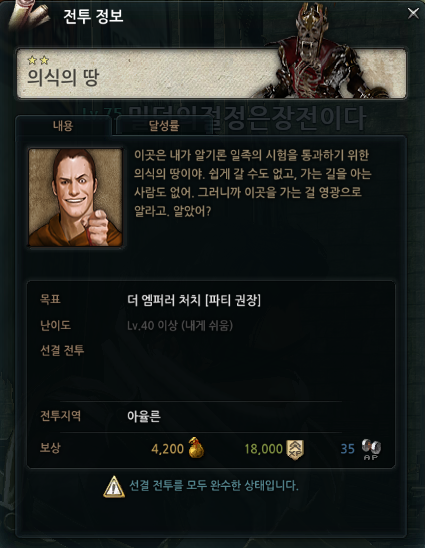Click the gold pouch reward icon
The width and height of the screenshot is (425, 548).
click(x=196, y=448)
